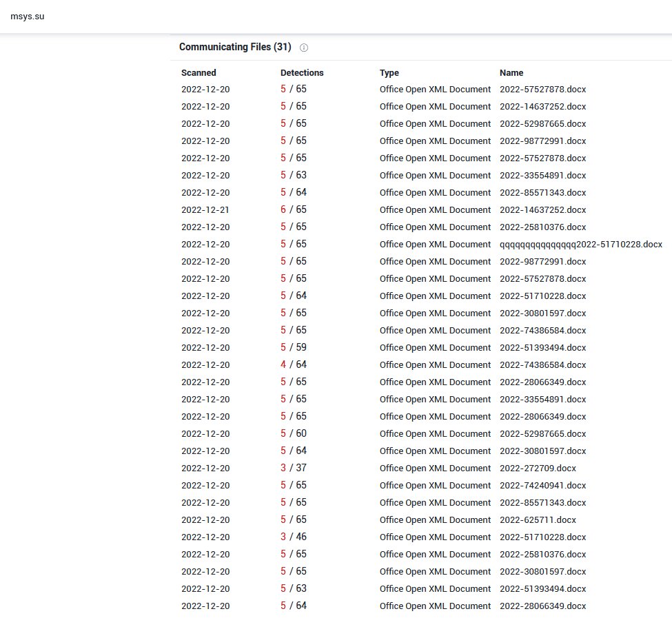The width and height of the screenshot is (672, 618).
Task: Click the info icon beside Communicating Files
Action: point(304,48)
